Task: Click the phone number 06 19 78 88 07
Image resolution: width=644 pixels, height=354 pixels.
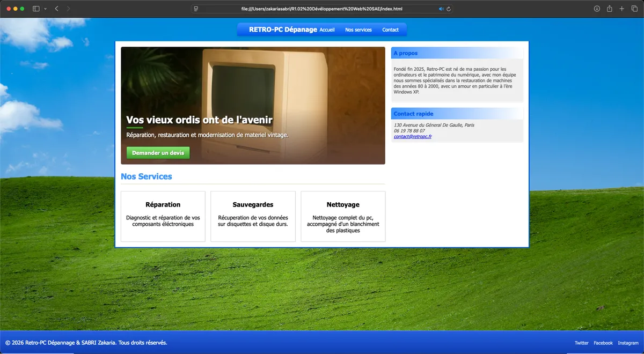Action: point(409,131)
